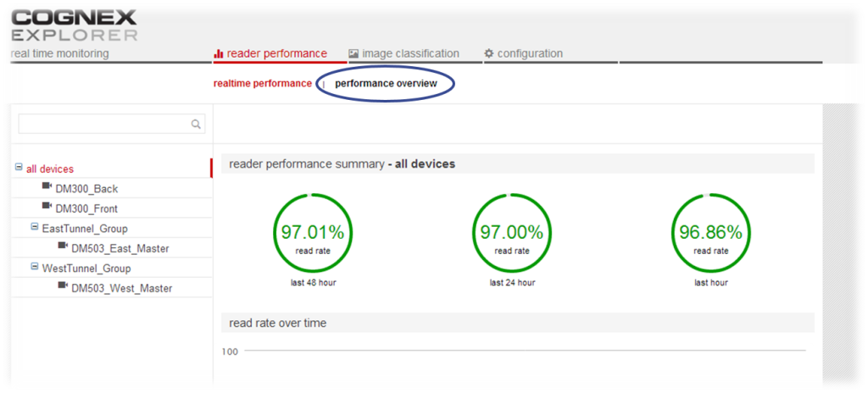Click the last hour read rate gauge
The height and width of the screenshot is (393, 868).
[x=710, y=233]
